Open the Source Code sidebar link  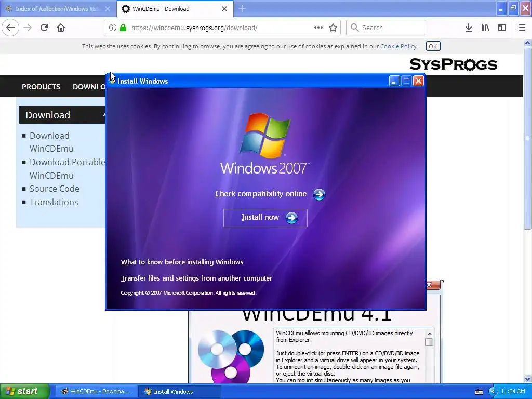[54, 189]
